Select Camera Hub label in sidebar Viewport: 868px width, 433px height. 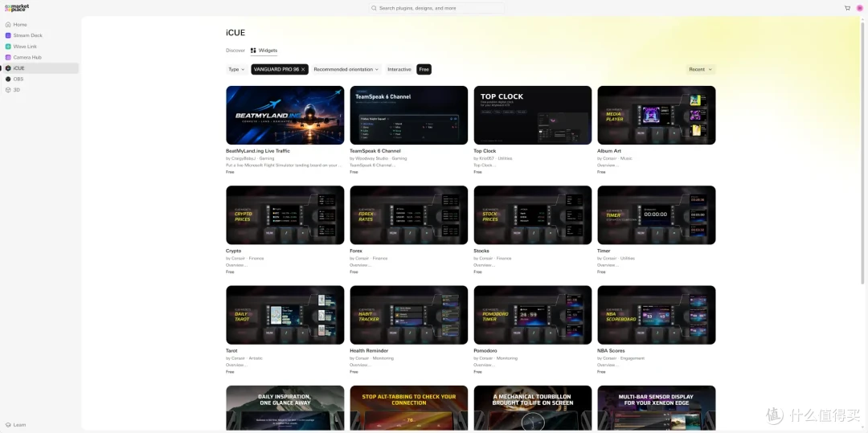27,58
